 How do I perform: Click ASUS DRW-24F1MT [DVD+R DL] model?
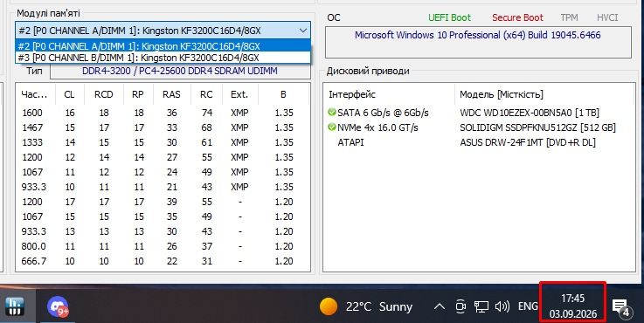click(x=528, y=142)
